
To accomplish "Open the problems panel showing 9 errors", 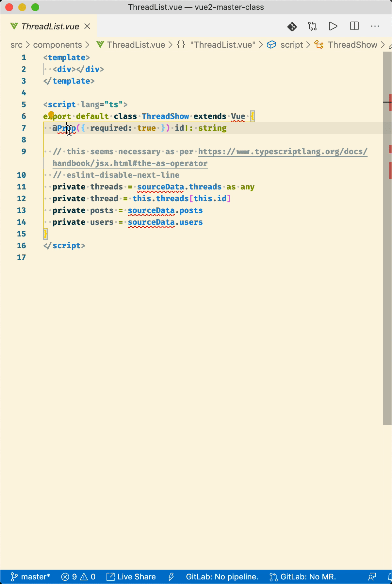I will 78,577.
